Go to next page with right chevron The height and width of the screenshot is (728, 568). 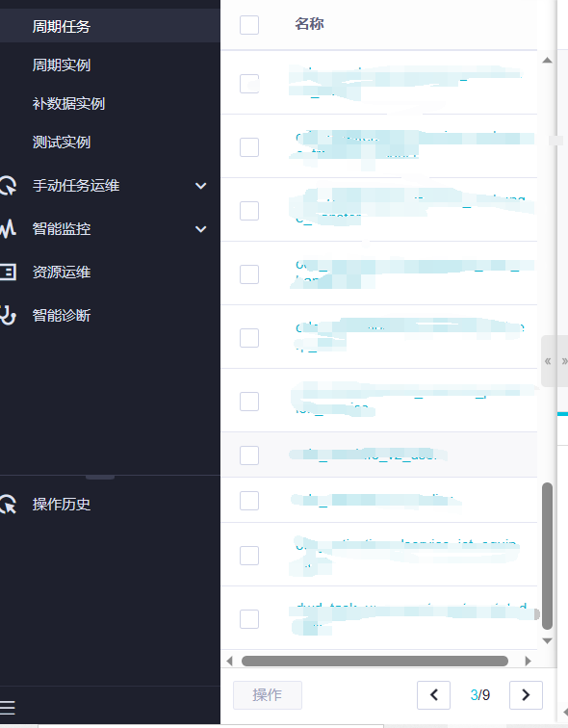526,695
